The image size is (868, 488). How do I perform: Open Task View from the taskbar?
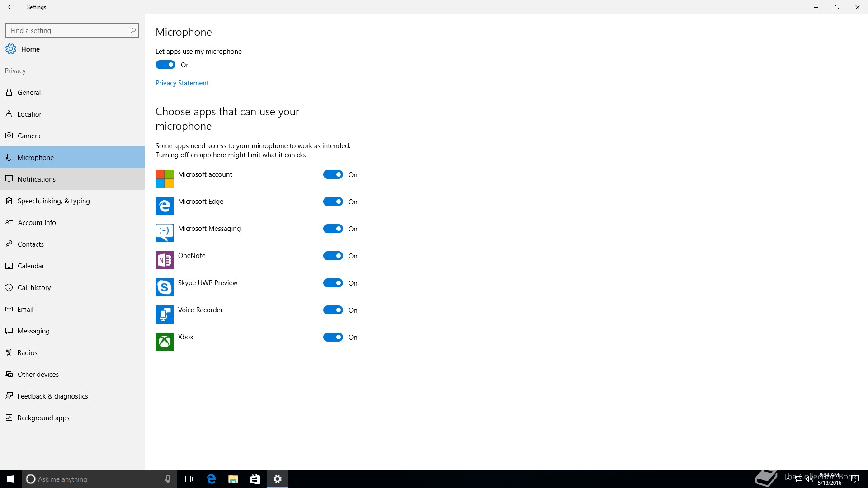point(188,479)
